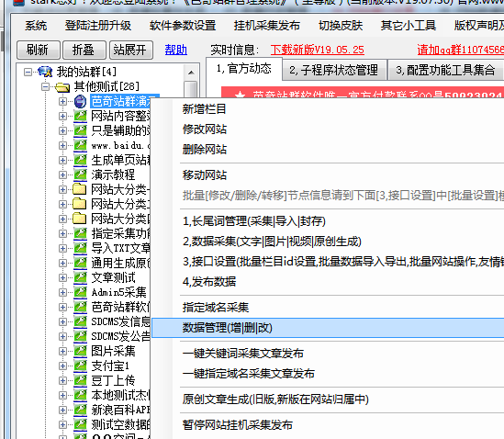Open the 登陆注册升级 menu
This screenshot has height=439, width=504.
pyautogui.click(x=98, y=26)
